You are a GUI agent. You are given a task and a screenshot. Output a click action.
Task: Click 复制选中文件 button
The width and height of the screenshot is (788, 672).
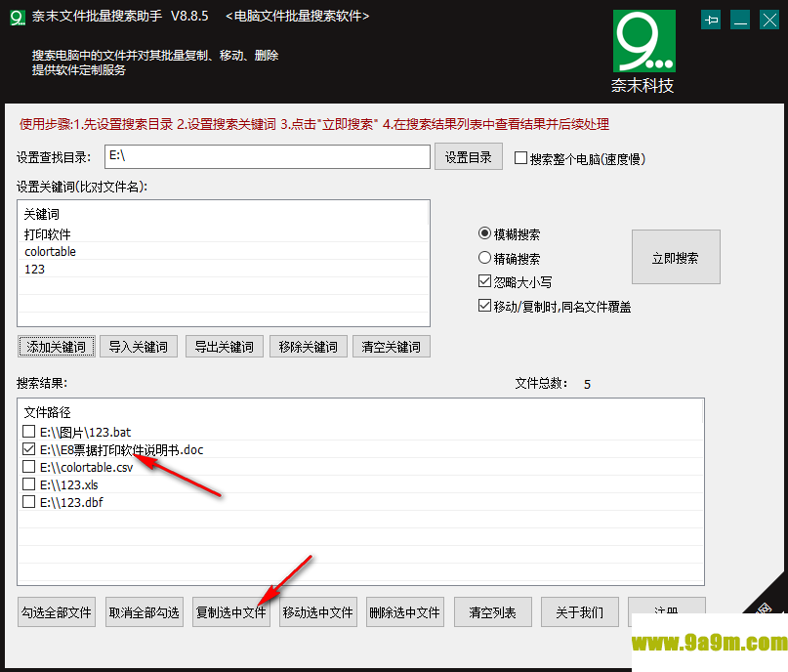point(231,612)
